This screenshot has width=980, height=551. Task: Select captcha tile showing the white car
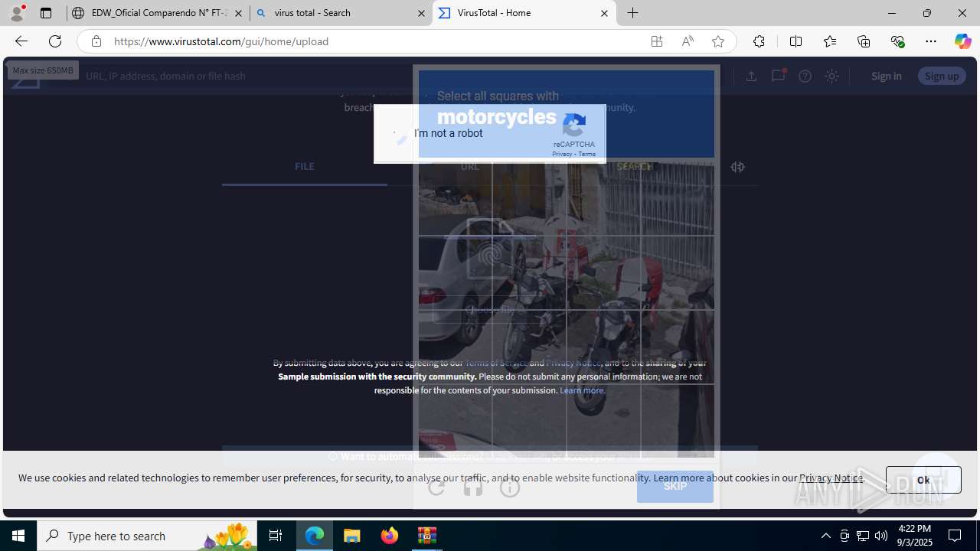click(455, 272)
